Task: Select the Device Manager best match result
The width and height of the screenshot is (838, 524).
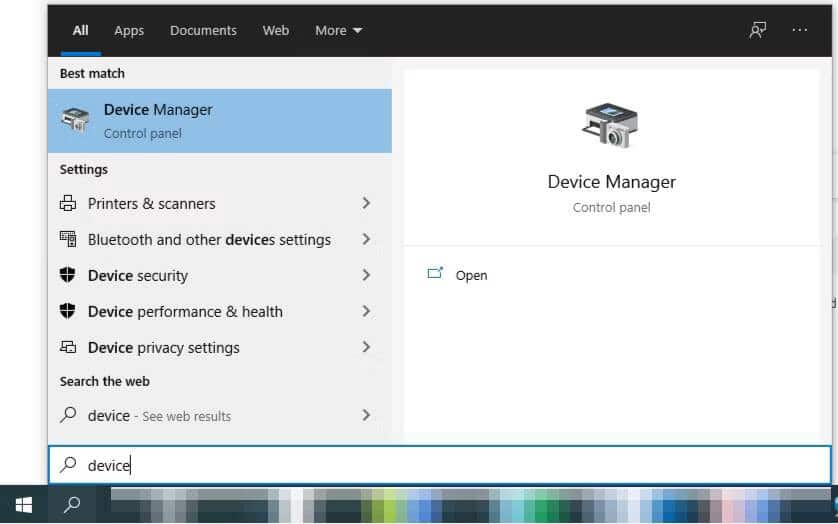Action: click(220, 120)
